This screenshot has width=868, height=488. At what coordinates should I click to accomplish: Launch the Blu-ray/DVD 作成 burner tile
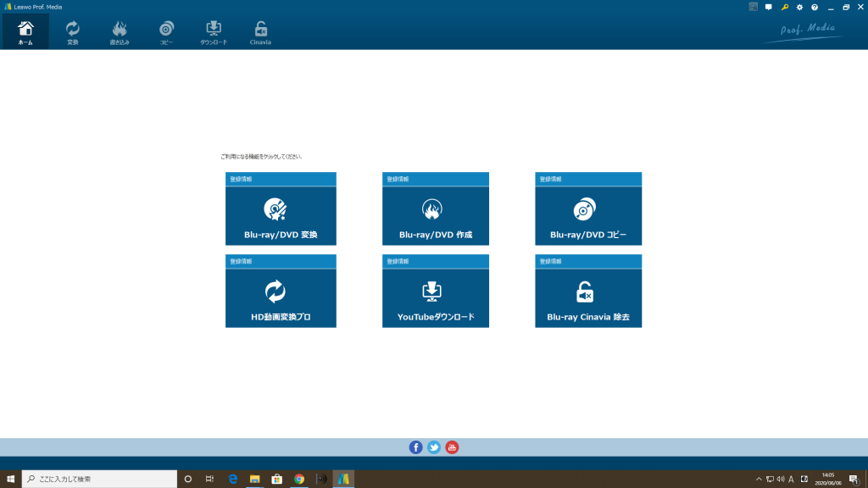click(x=435, y=215)
